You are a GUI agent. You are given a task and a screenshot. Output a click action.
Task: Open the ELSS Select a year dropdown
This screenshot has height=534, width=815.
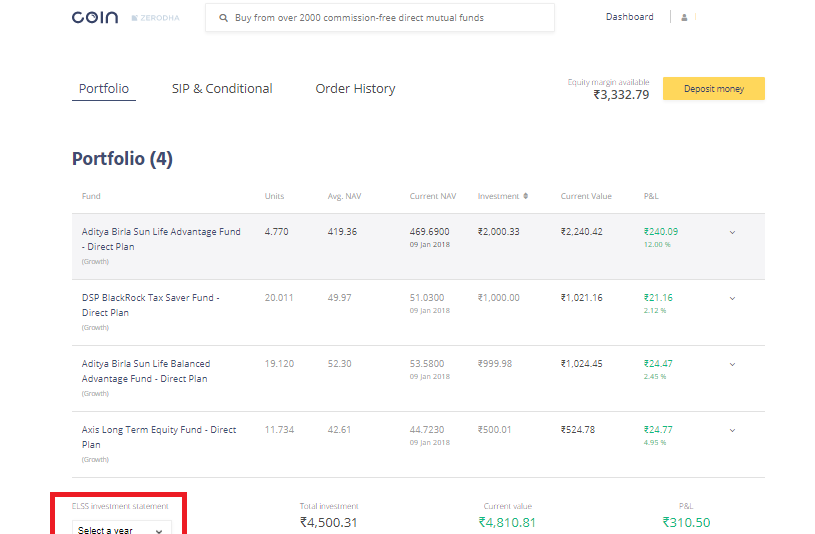(122, 527)
